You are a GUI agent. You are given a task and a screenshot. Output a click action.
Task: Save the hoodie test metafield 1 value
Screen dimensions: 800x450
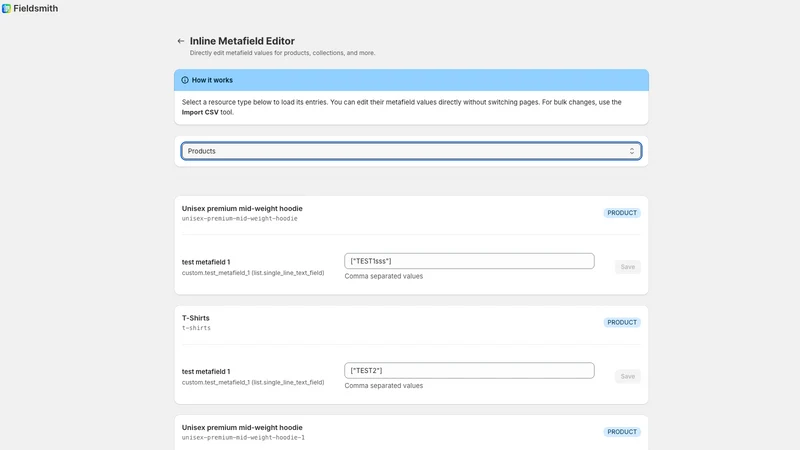coord(628,267)
